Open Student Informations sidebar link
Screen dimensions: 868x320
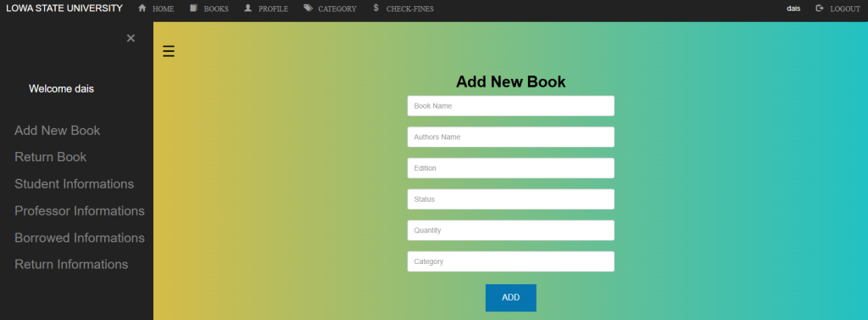tap(75, 184)
